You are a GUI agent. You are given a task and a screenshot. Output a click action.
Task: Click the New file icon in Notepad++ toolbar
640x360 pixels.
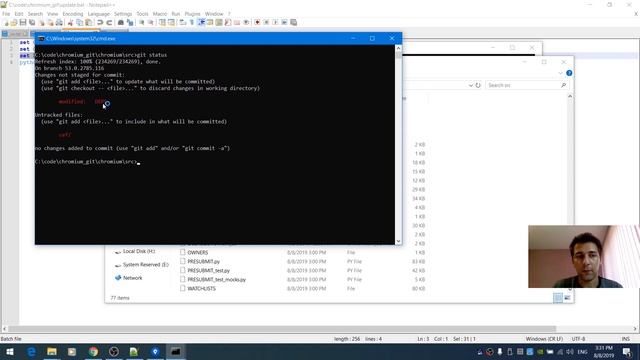pos(5,22)
